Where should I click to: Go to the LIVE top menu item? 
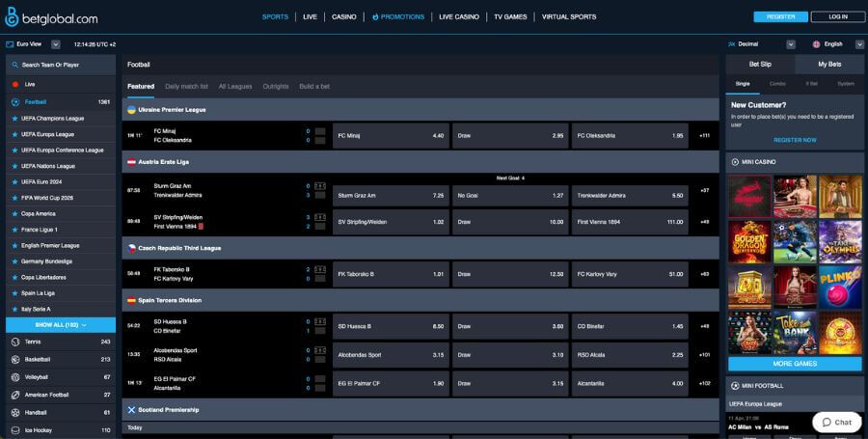[x=310, y=17]
